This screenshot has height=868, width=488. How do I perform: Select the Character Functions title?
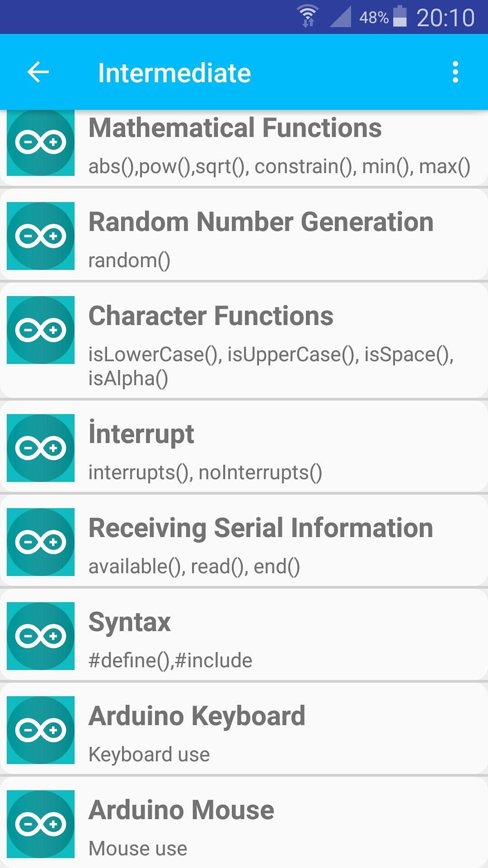(x=211, y=316)
